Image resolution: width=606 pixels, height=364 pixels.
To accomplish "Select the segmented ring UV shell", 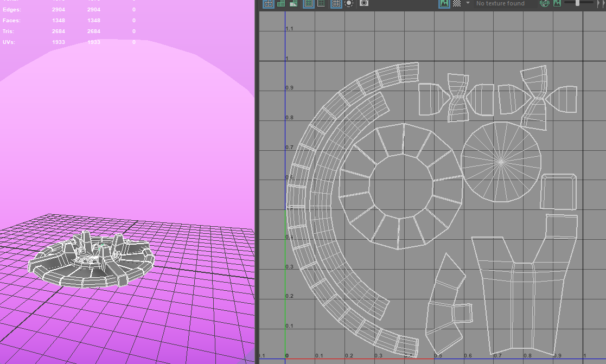I will 401,186.
